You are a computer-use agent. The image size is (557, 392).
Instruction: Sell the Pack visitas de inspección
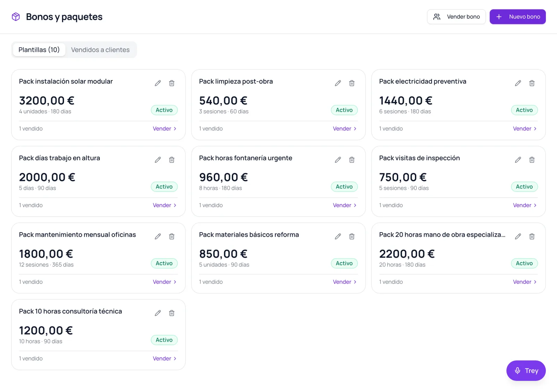525,205
